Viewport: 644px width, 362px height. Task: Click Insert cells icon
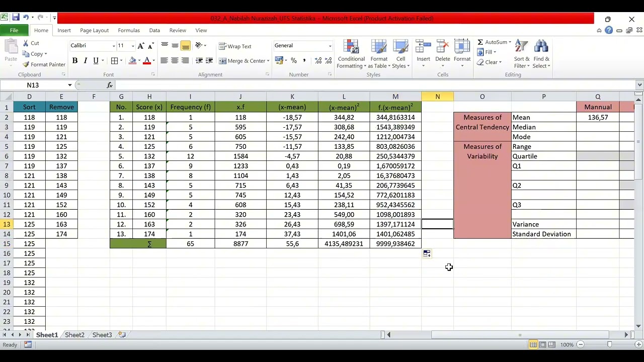[x=424, y=47]
